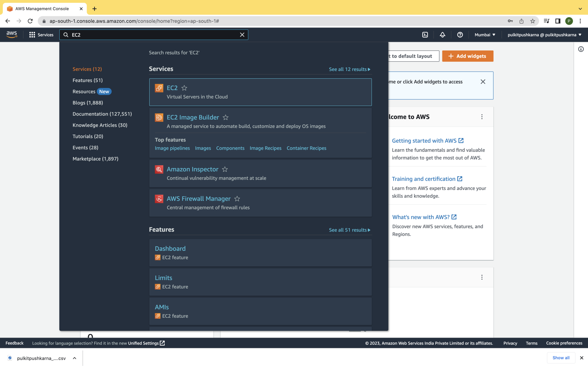Image resolution: width=588 pixels, height=368 pixels.
Task: Click the AWS logo home icon
Action: 12,35
